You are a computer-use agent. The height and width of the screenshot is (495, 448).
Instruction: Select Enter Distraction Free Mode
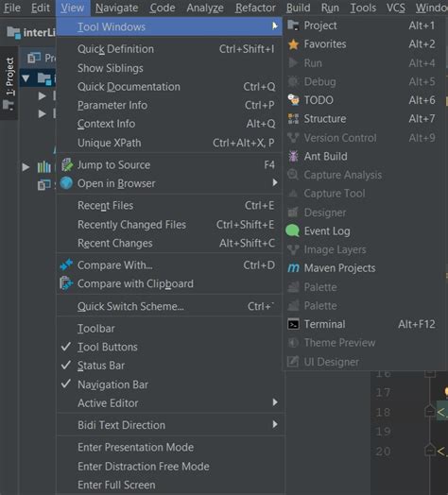pyautogui.click(x=171, y=466)
